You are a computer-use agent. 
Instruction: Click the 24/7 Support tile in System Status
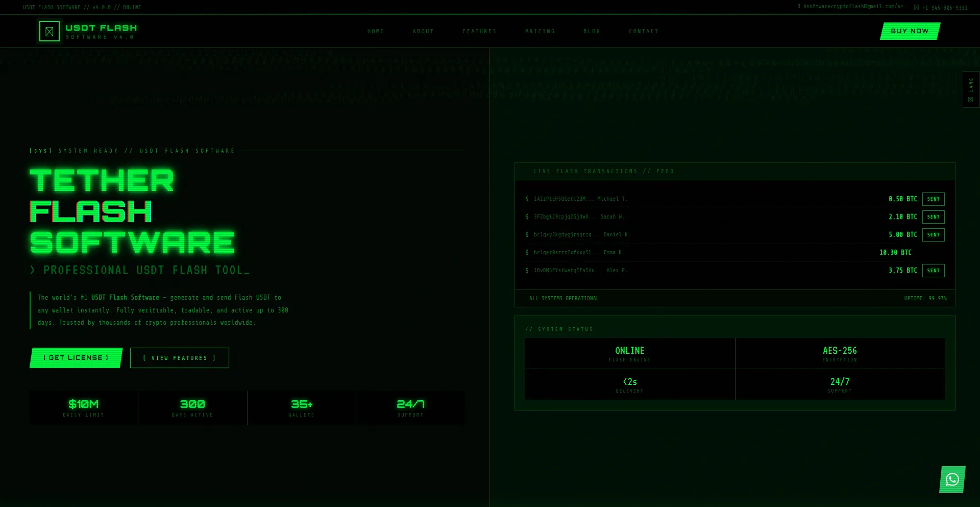point(840,384)
